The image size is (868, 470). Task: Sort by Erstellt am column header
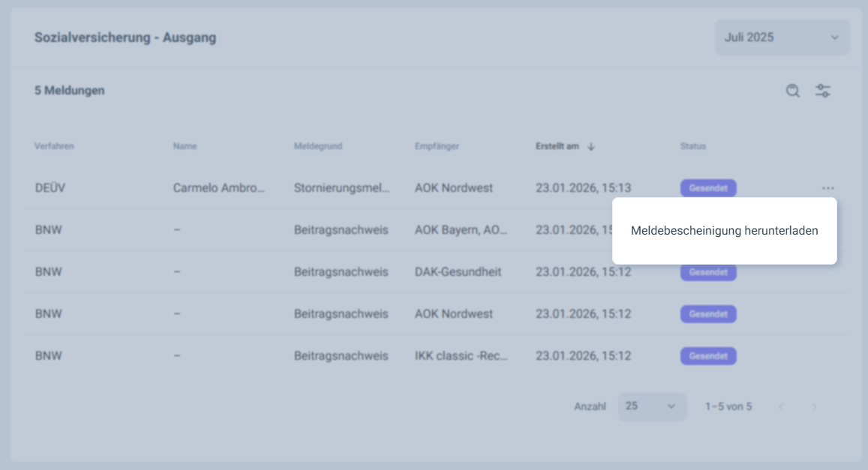tap(557, 146)
